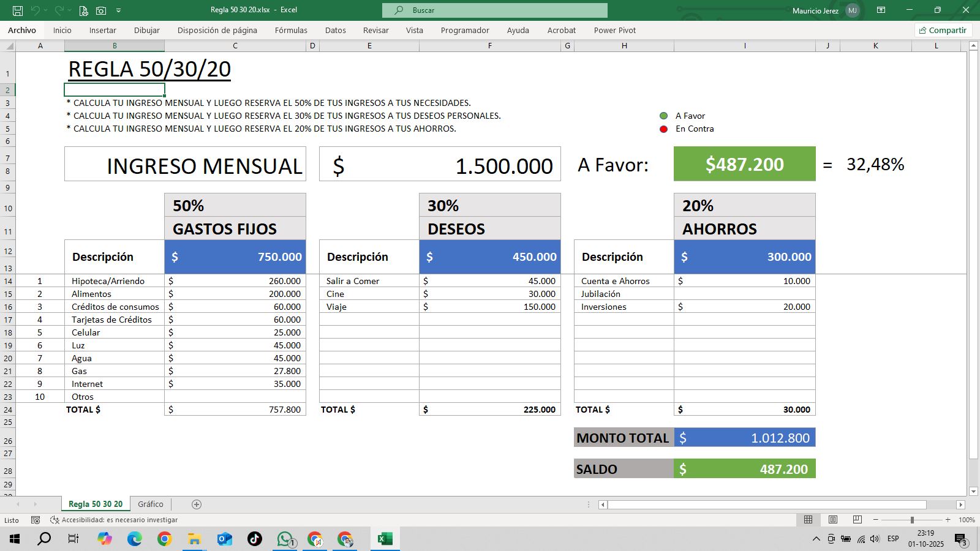980x551 pixels.
Task: Click the accessibility checker icon in status bar
Action: tap(55, 520)
